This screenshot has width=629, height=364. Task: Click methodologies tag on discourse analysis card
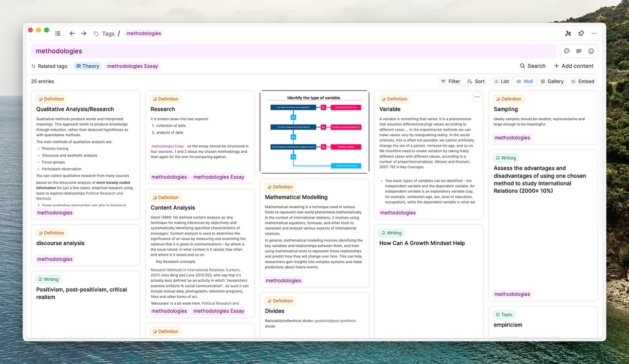(x=55, y=259)
